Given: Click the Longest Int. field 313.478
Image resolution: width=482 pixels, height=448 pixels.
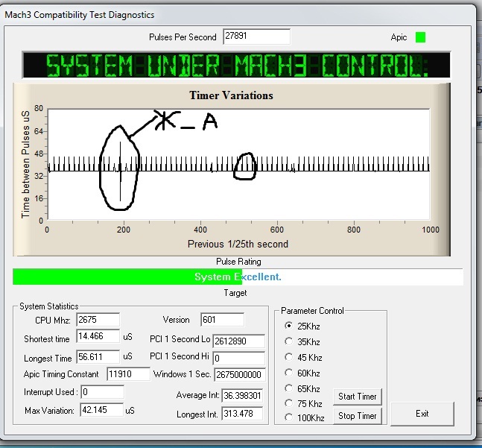Looking at the screenshot, I should pyautogui.click(x=242, y=414).
